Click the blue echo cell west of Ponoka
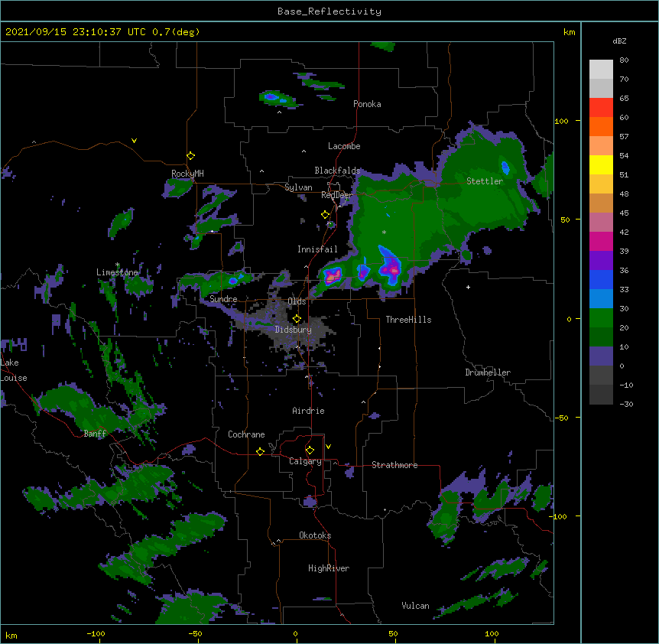This screenshot has width=659, height=644. pyautogui.click(x=271, y=97)
